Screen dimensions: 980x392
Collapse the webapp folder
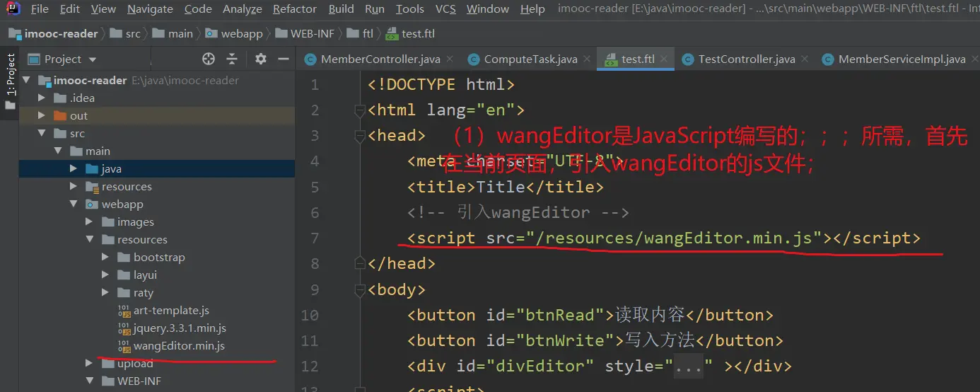pyautogui.click(x=74, y=204)
